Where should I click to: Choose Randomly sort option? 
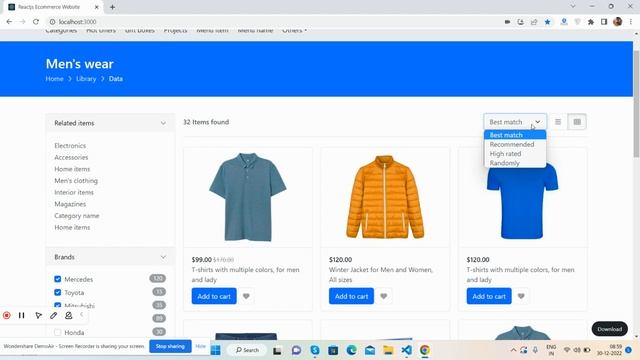(x=515, y=163)
